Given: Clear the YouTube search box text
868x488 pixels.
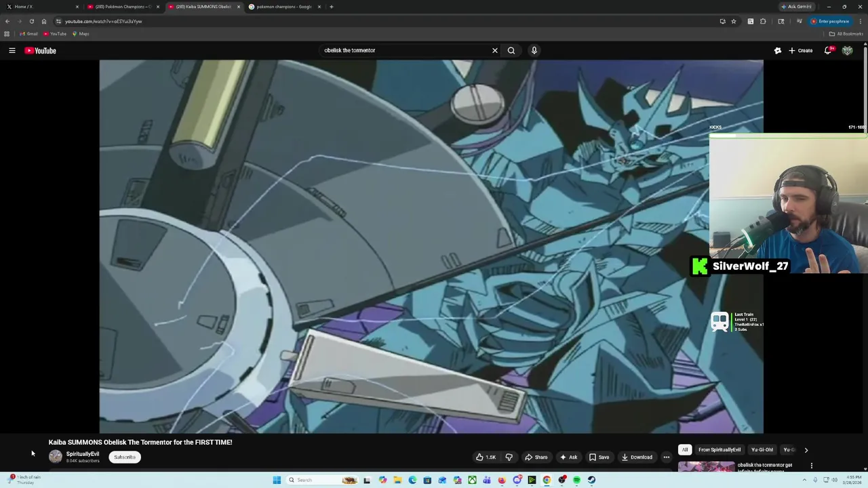Looking at the screenshot, I should [x=495, y=50].
